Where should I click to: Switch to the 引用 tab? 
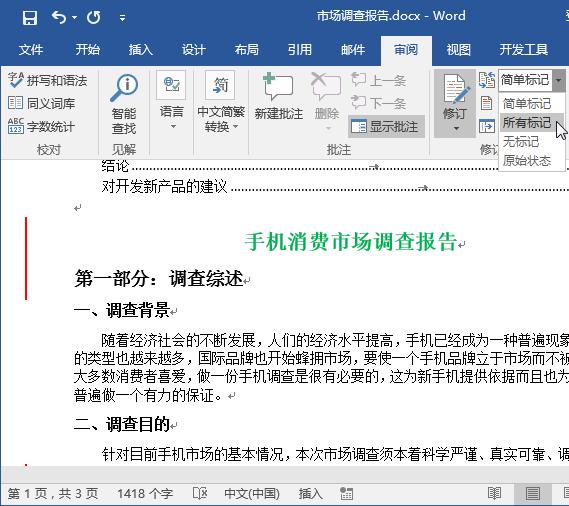tap(299, 49)
